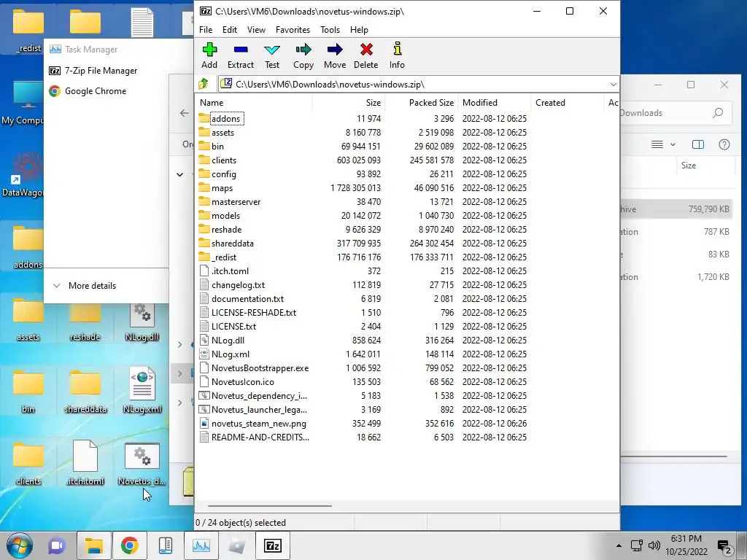747x560 pixels.
Task: Click the red Delete icon
Action: point(366,55)
